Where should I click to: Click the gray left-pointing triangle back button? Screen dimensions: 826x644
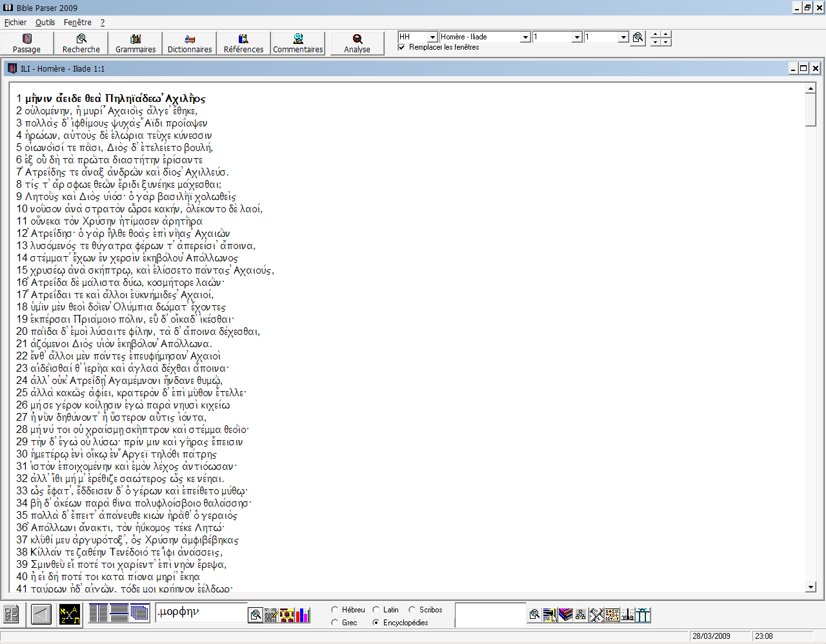(41, 614)
